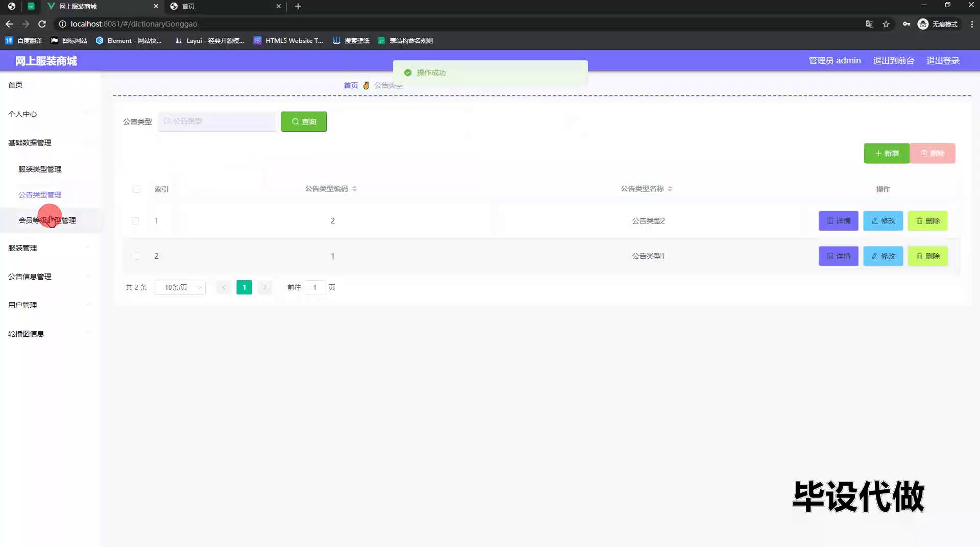Sort by 公告类型名称 column arrows
The width and height of the screenshot is (980, 547).
[x=670, y=189]
